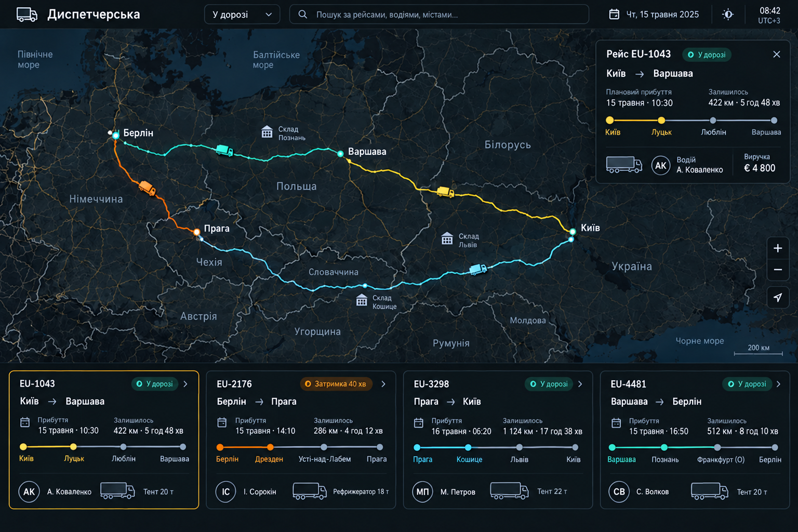Select the orange truck on Berlin–Prague route
This screenshot has width=798, height=532.
click(x=147, y=188)
